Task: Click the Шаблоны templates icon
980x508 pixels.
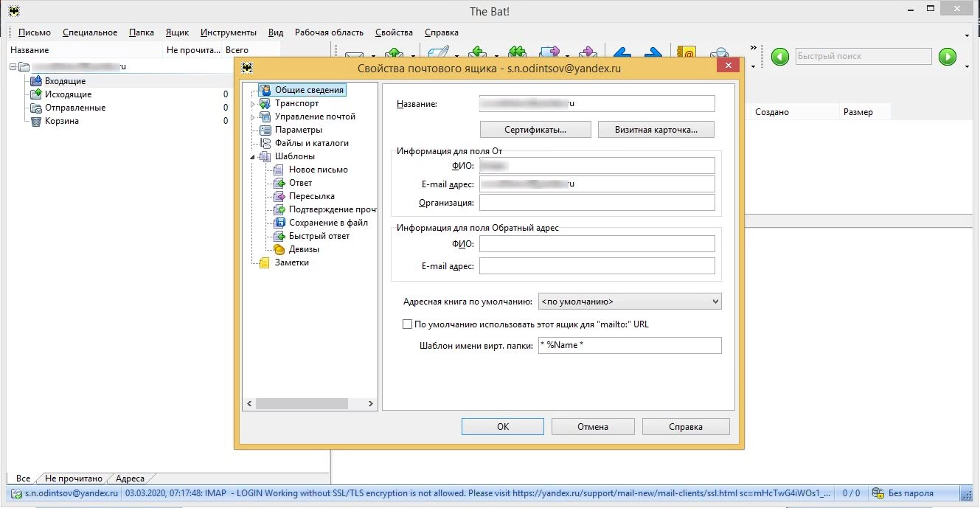Action: pyautogui.click(x=265, y=156)
